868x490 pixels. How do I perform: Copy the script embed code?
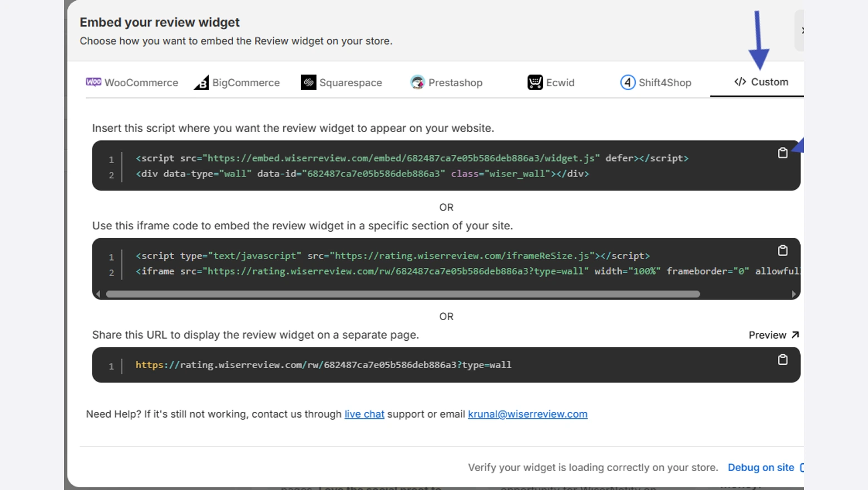tap(782, 153)
